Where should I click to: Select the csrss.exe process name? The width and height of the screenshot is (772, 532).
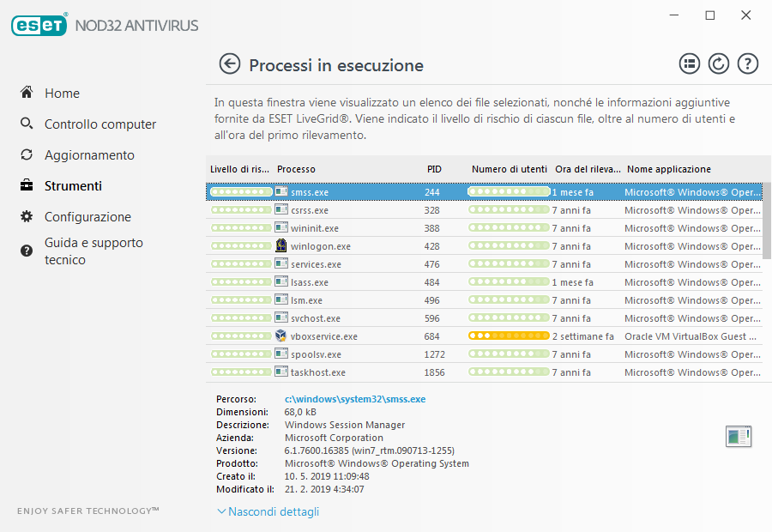(x=309, y=210)
